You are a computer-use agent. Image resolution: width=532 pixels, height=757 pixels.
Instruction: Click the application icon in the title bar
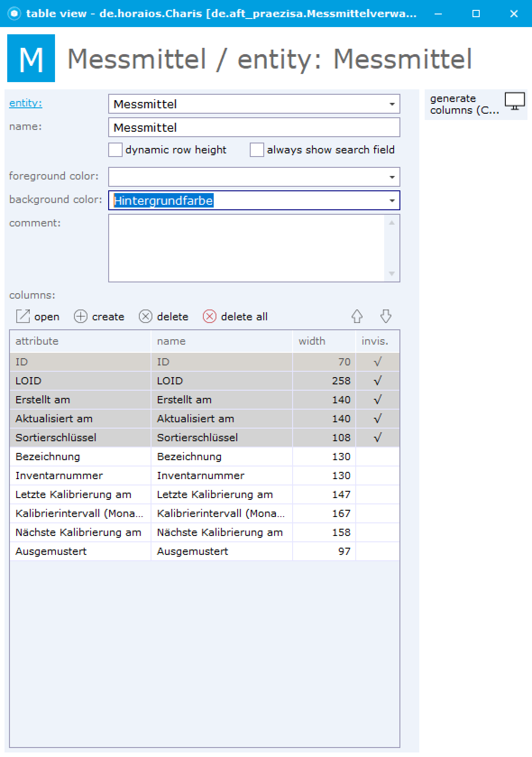[x=14, y=14]
